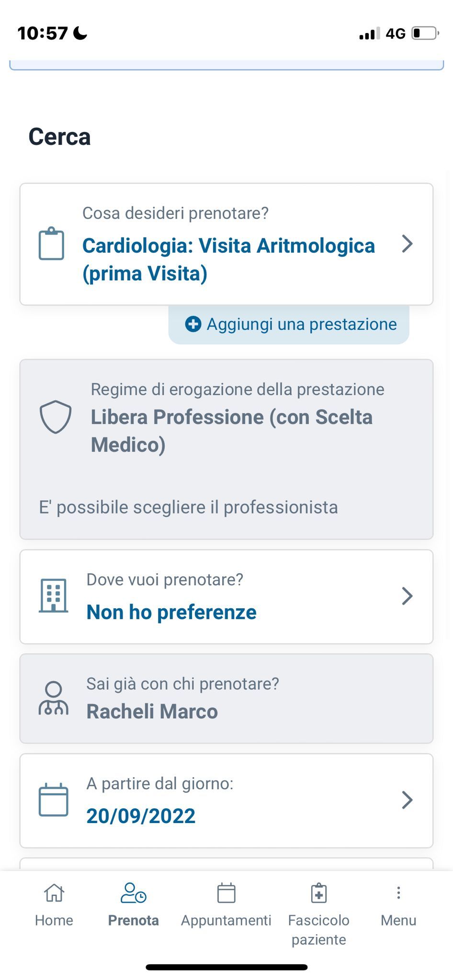Select the 20/09/2022 start date field
This screenshot has width=453, height=980.
[141, 816]
